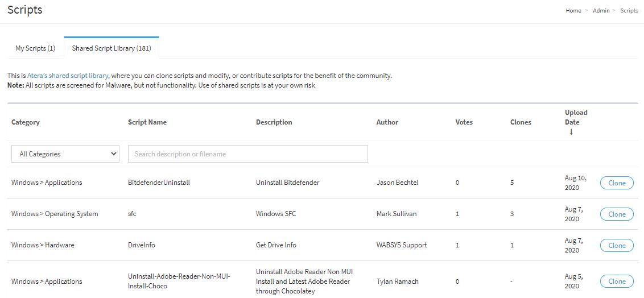The width and height of the screenshot is (644, 298).
Task: Sort the table by the Clones column header
Action: pyautogui.click(x=521, y=122)
